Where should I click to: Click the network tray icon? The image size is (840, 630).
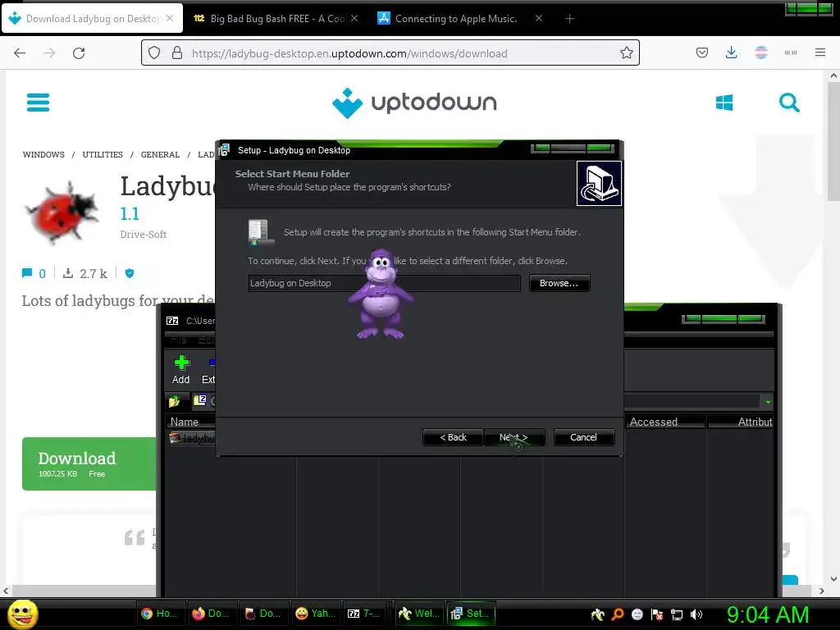676,614
